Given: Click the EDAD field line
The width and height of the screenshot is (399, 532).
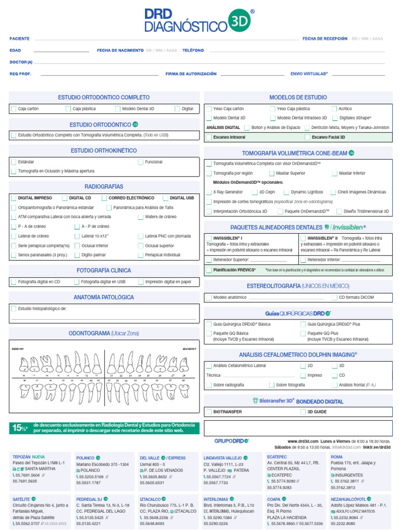Looking at the screenshot, I should tap(61, 51).
